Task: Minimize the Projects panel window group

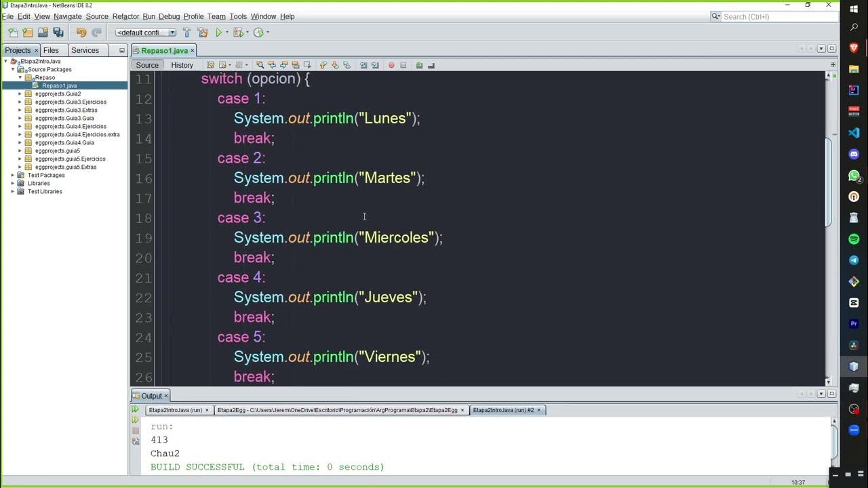Action: coord(122,50)
